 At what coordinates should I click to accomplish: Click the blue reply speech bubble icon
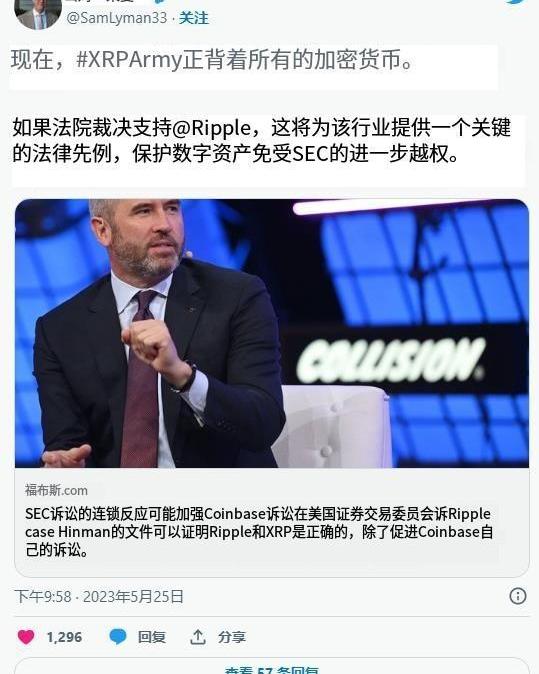tap(118, 637)
